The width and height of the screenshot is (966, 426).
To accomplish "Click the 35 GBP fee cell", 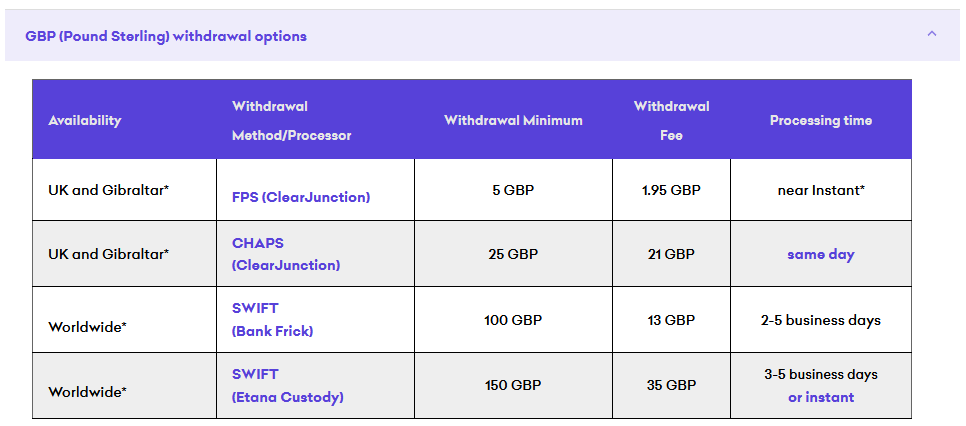I will coord(672,386).
